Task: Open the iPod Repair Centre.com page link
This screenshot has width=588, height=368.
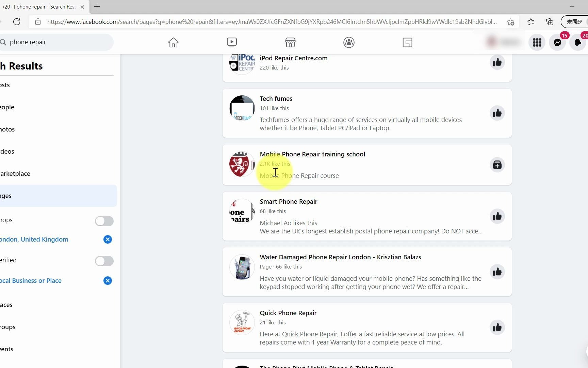Action: (294, 58)
